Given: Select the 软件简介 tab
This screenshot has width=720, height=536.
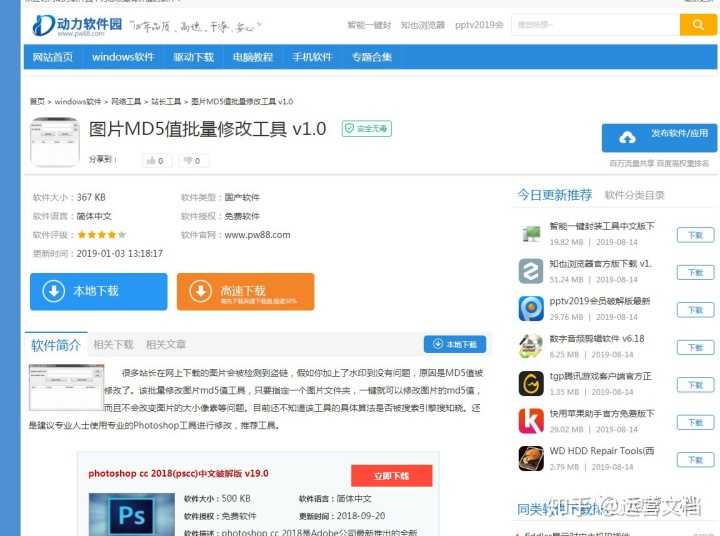Looking at the screenshot, I should [x=56, y=345].
